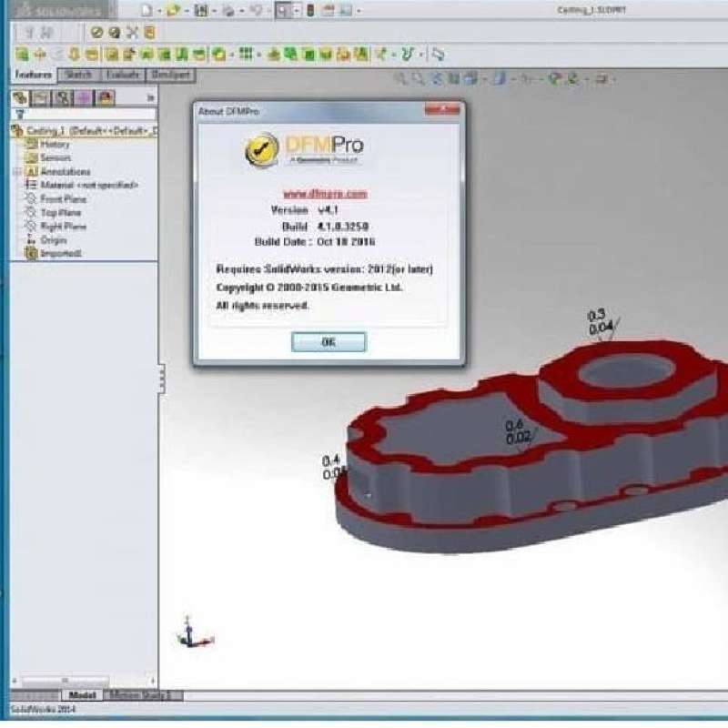Select History in the feature tree
This screenshot has width=728, height=728.
coord(48,145)
